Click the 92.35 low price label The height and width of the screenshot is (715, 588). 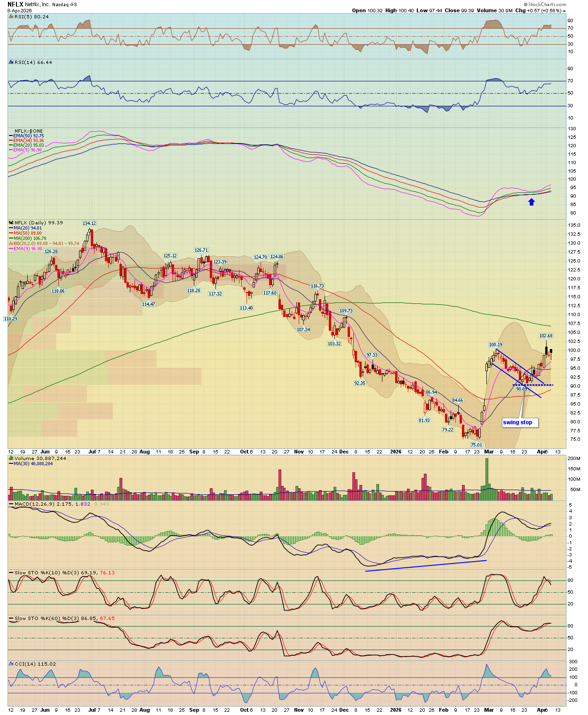360,383
